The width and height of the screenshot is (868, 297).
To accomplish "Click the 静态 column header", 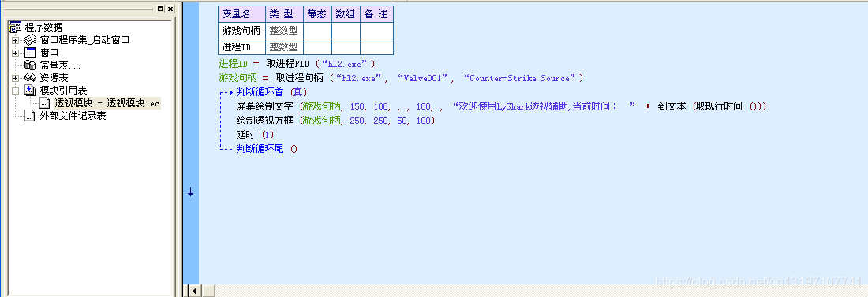I will 317,14.
